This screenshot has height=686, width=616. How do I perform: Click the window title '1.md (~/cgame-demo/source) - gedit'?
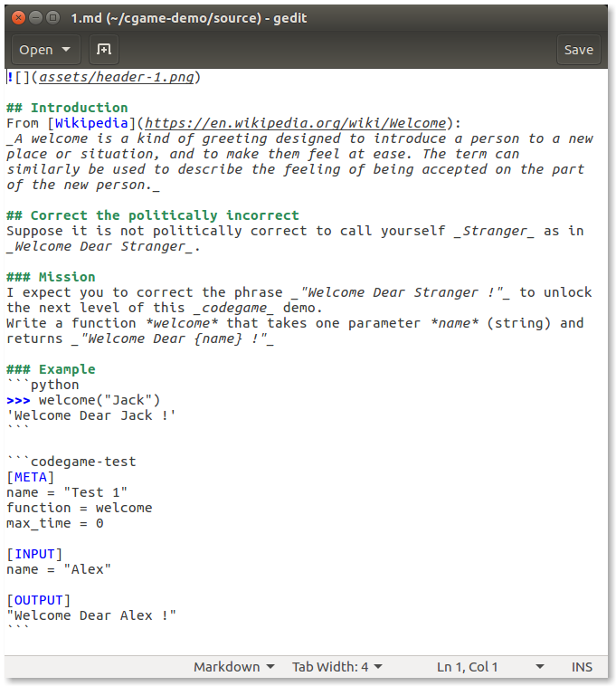pos(189,18)
